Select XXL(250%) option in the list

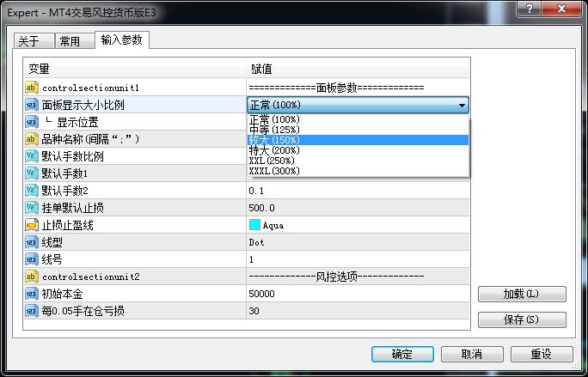[358, 161]
